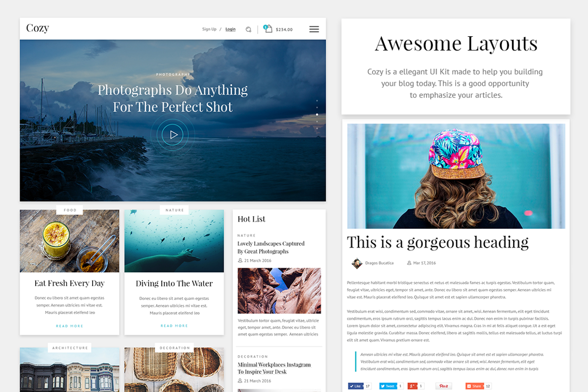Open the Sign Up link

pyautogui.click(x=209, y=29)
